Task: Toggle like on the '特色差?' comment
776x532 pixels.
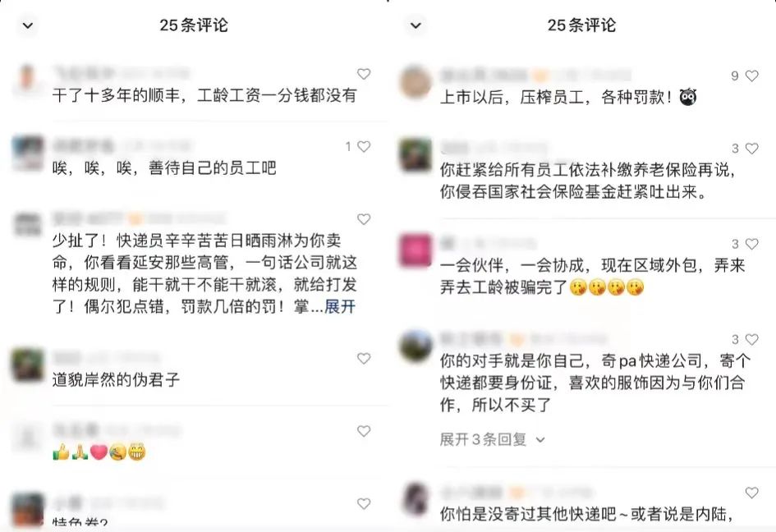Action: [364, 503]
